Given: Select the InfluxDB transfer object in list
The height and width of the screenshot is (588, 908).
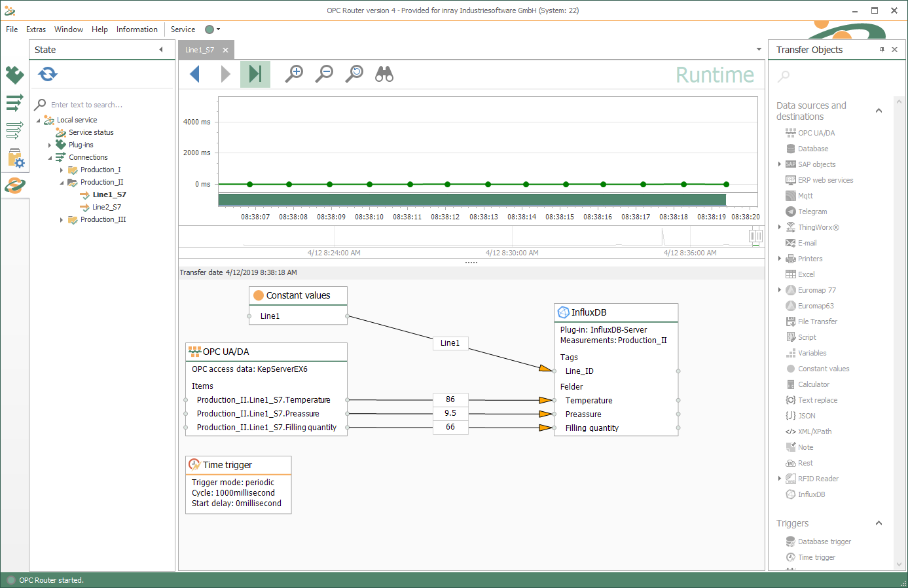Looking at the screenshot, I should coord(811,494).
